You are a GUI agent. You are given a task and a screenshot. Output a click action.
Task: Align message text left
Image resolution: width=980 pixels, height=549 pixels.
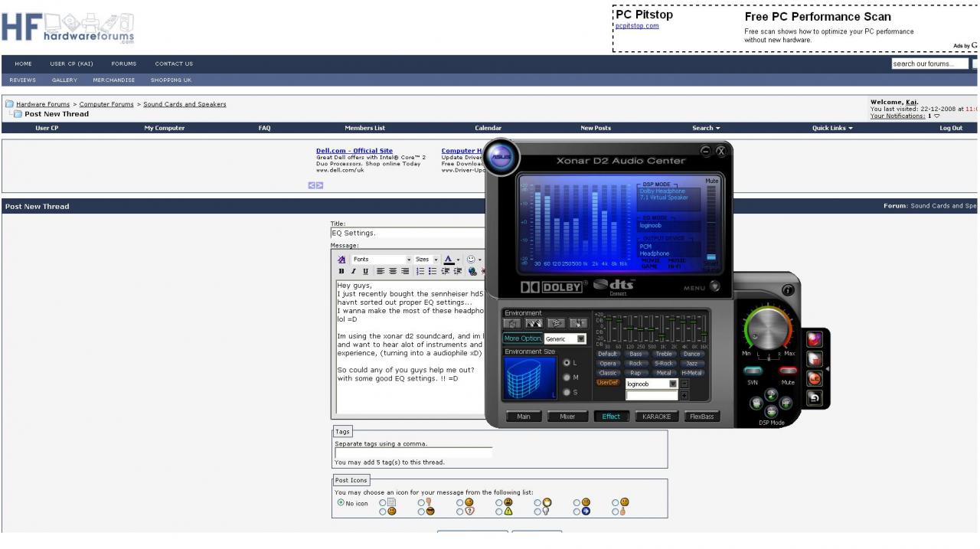pos(381,271)
